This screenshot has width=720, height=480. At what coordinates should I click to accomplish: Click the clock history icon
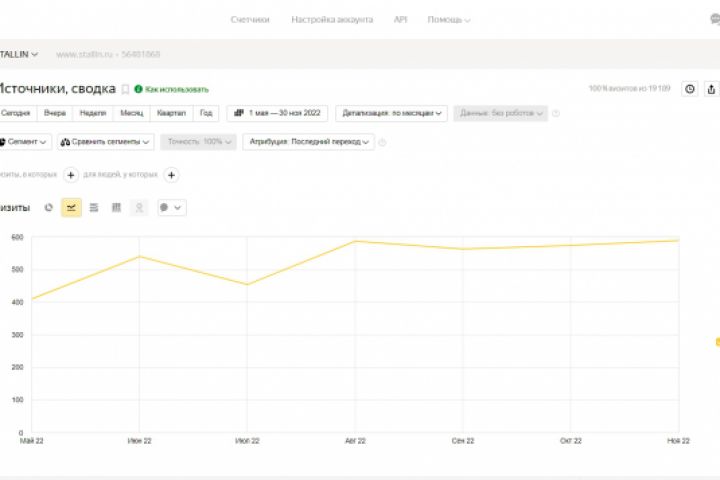(x=689, y=89)
